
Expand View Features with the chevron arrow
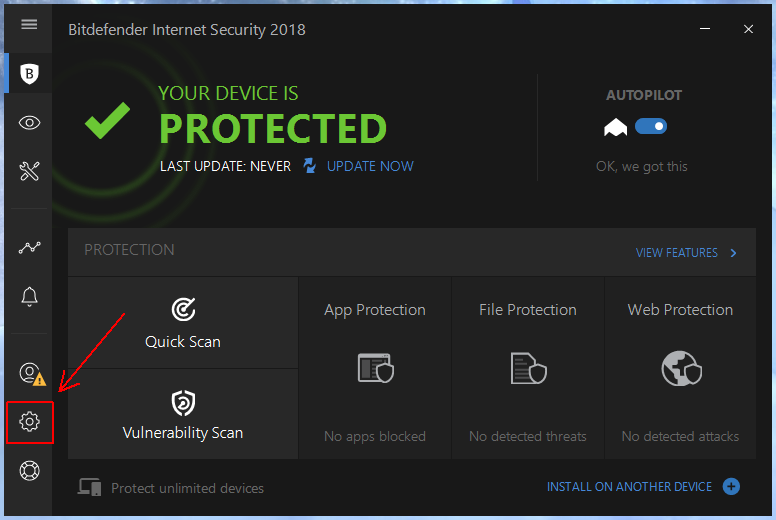click(x=733, y=253)
